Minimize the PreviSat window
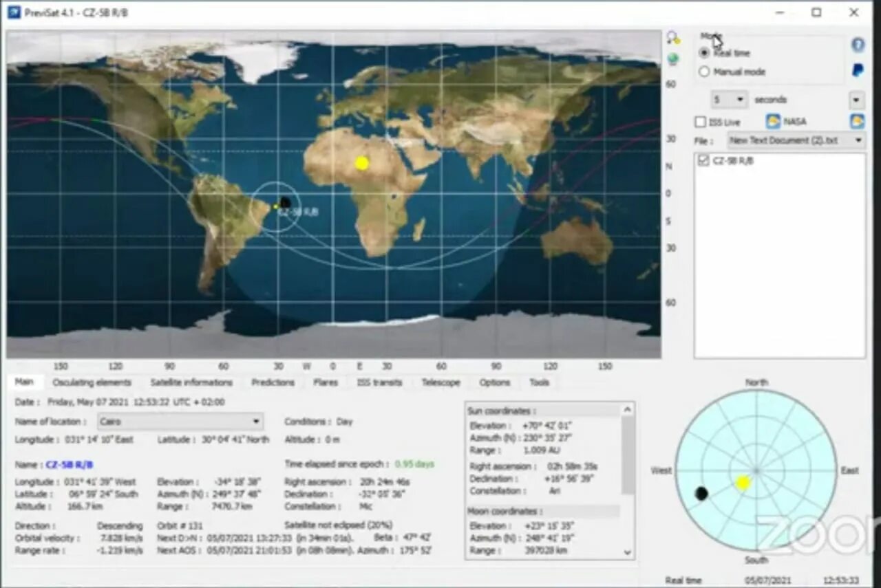 pos(780,12)
